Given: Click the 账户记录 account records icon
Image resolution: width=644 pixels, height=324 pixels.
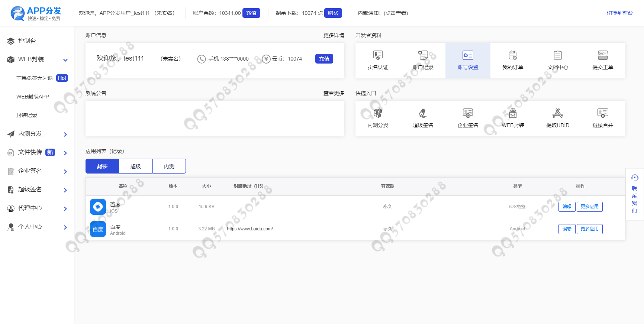Looking at the screenshot, I should coord(423,56).
